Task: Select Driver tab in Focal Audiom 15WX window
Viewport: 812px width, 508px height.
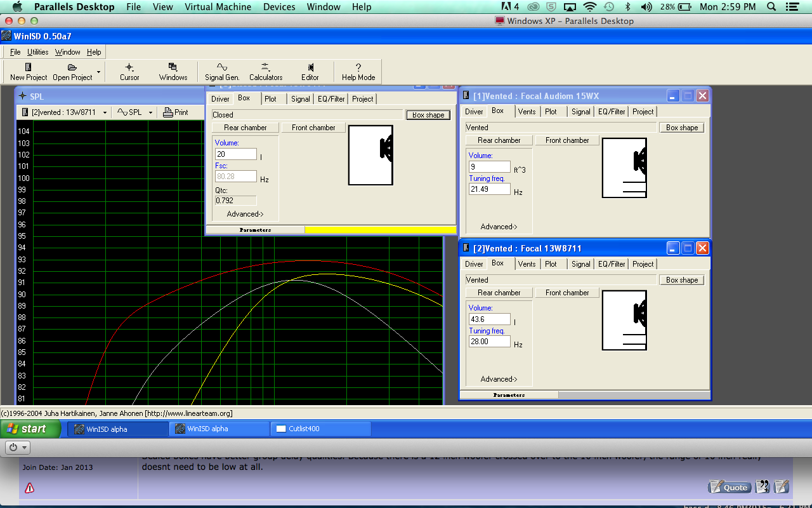Action: pyautogui.click(x=474, y=112)
